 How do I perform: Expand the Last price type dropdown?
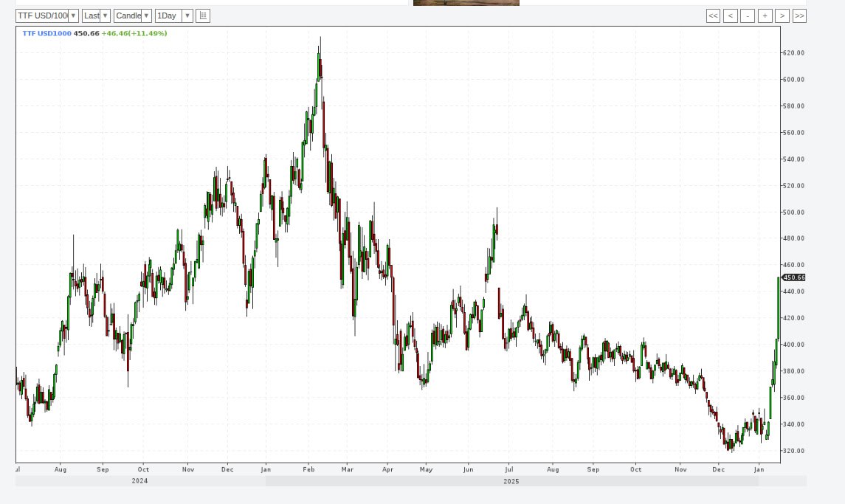96,15
